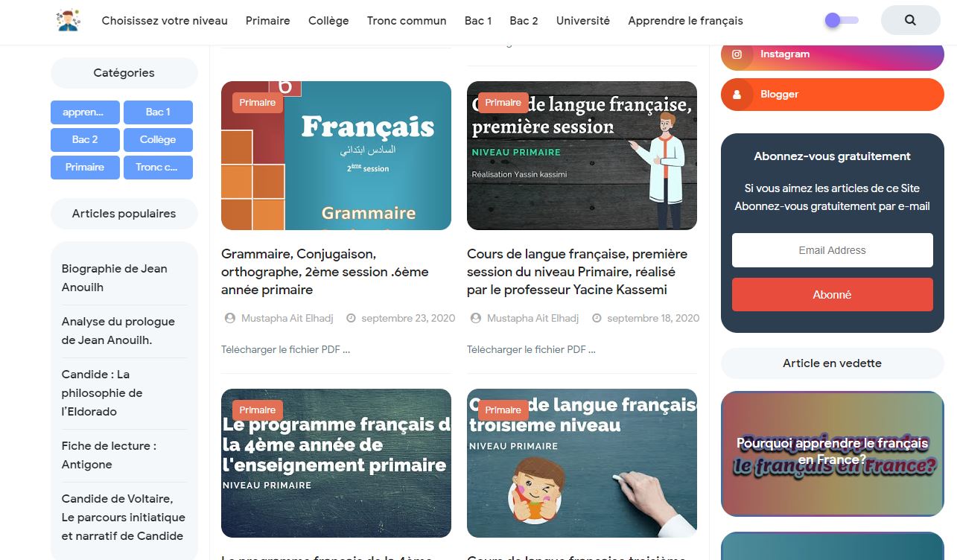
Task: Click the clock icon next to septembre 18, 2020
Action: click(x=597, y=318)
